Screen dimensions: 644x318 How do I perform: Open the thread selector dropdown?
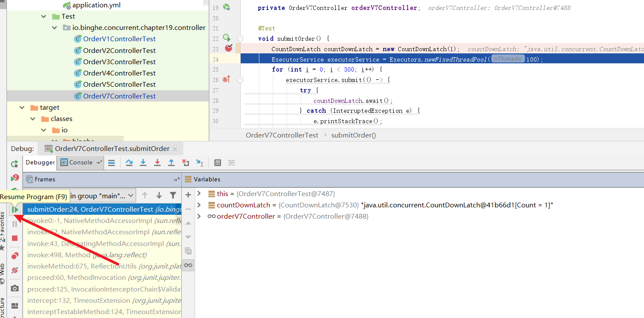(131, 196)
